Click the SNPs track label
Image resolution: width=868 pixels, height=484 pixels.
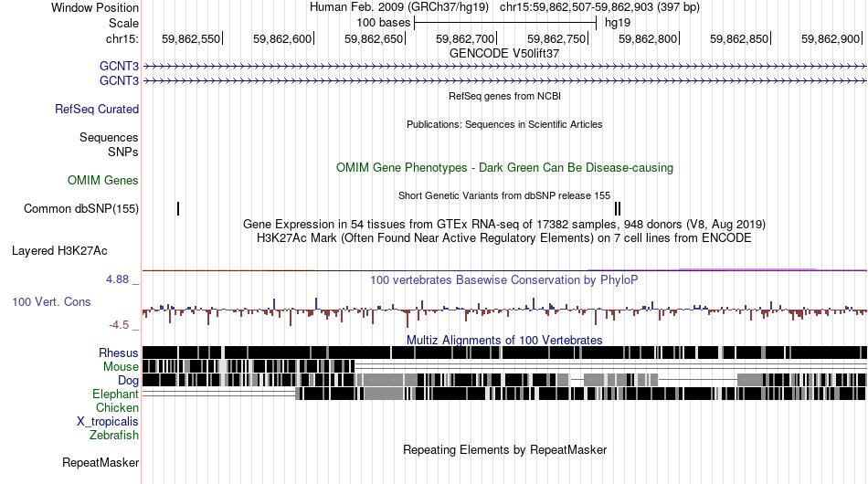click(123, 152)
